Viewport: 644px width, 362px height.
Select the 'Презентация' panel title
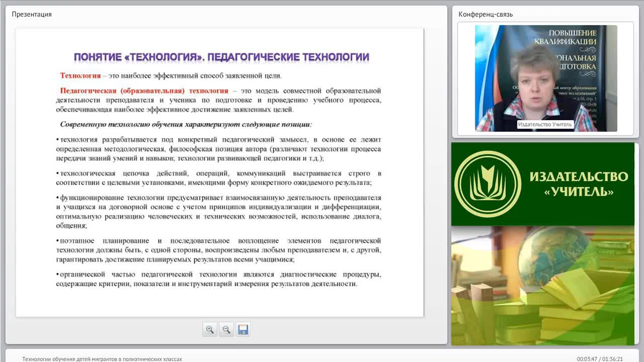32,14
